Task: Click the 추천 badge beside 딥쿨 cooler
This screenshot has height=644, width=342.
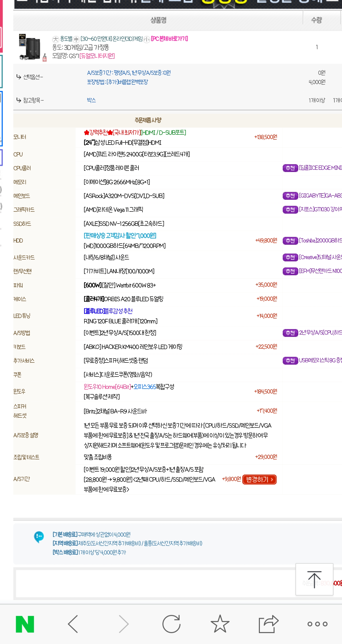Action: tap(290, 168)
